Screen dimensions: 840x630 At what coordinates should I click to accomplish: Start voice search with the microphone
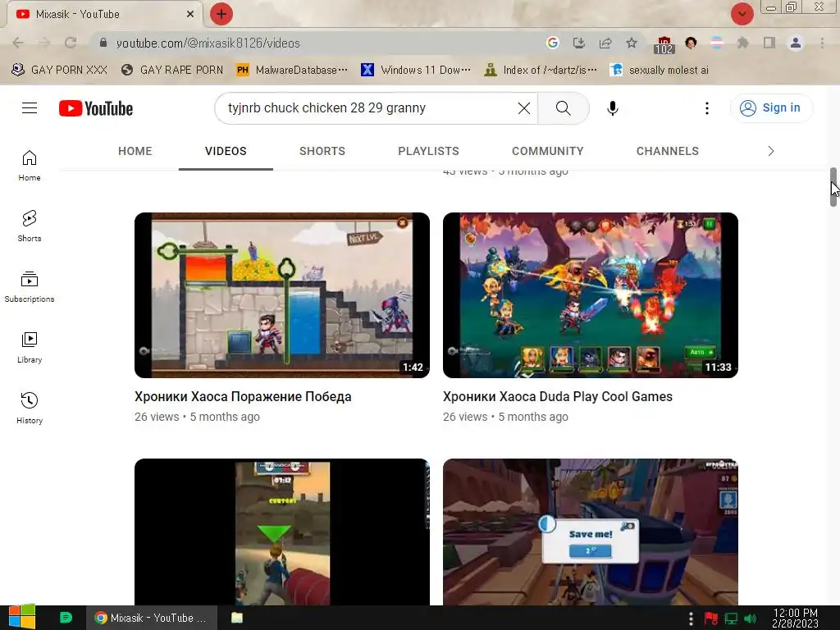pyautogui.click(x=612, y=108)
